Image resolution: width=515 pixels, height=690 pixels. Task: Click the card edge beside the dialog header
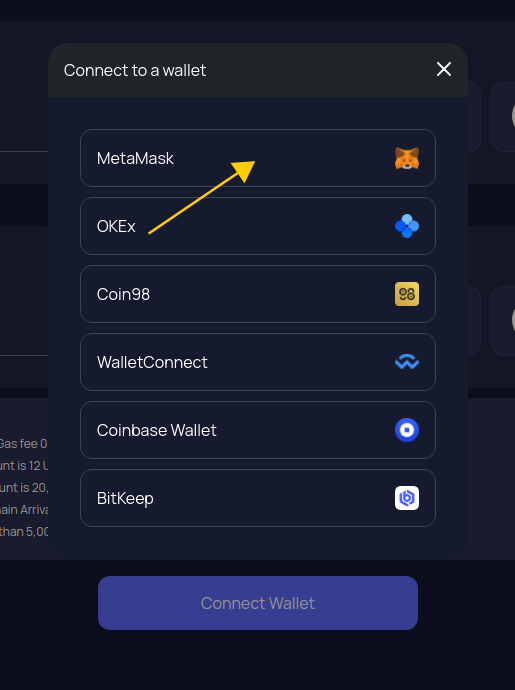click(x=475, y=117)
